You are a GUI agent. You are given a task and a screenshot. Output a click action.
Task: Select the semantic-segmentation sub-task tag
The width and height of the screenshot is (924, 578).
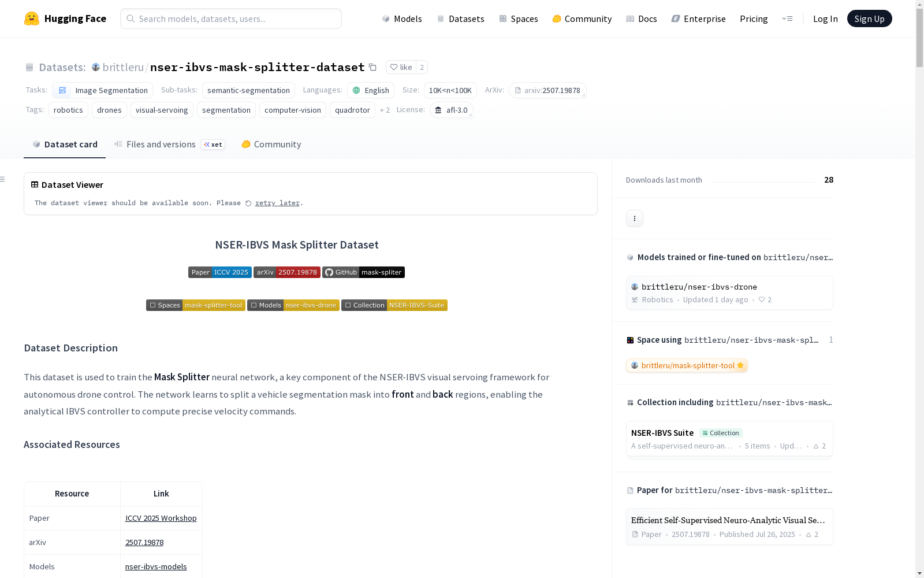pos(248,90)
